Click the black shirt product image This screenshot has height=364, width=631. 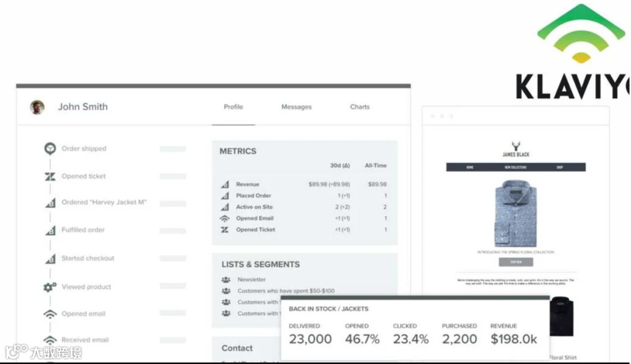(x=561, y=316)
